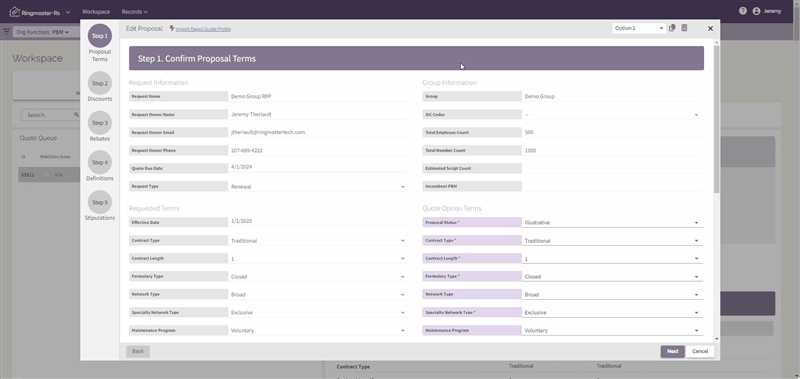Viewport: 800px width, 379px height.
Task: Open Requested Terms Network Type dropdown
Action: click(x=318, y=294)
